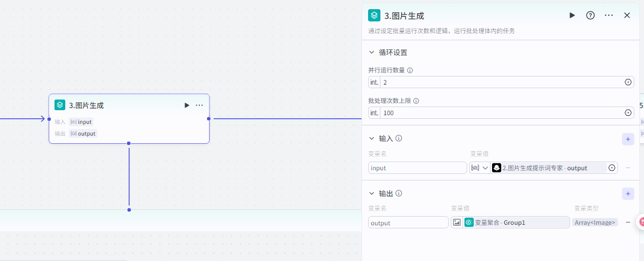Image resolution: width=644 pixels, height=261 pixels.
Task: Close the 3.图片生成 settings panel
Action: tap(627, 15)
